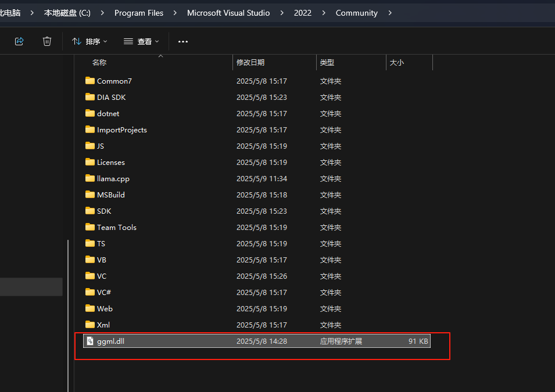
Task: Click the 此电脑 breadcrumb segment
Action: (10, 13)
